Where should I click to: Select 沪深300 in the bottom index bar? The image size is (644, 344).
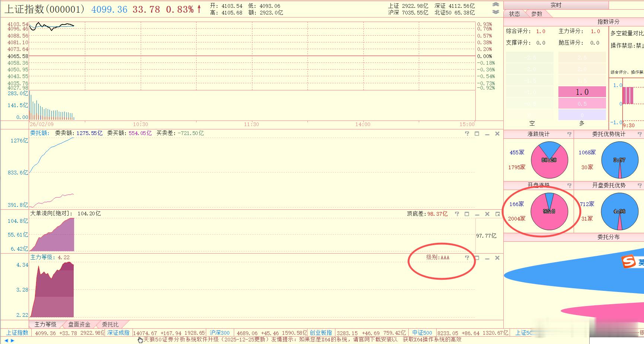[x=220, y=333]
